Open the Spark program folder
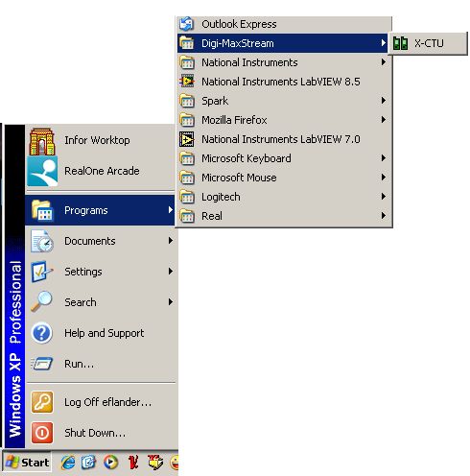Screen dimensions: 470x476 pyautogui.click(x=284, y=101)
